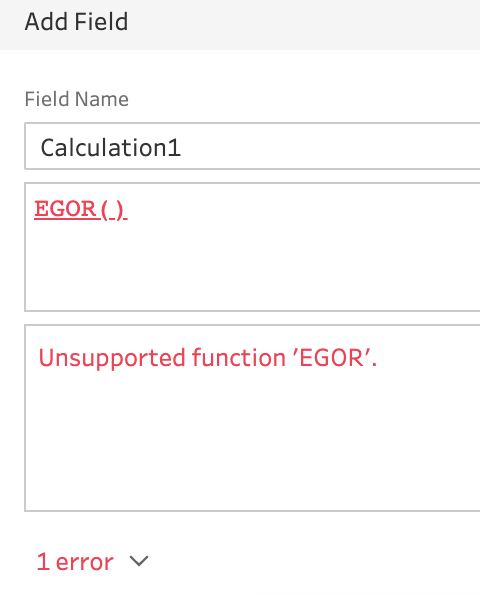The height and width of the screenshot is (596, 480).
Task: Open the '1 error' dropdown
Action: click(92, 561)
